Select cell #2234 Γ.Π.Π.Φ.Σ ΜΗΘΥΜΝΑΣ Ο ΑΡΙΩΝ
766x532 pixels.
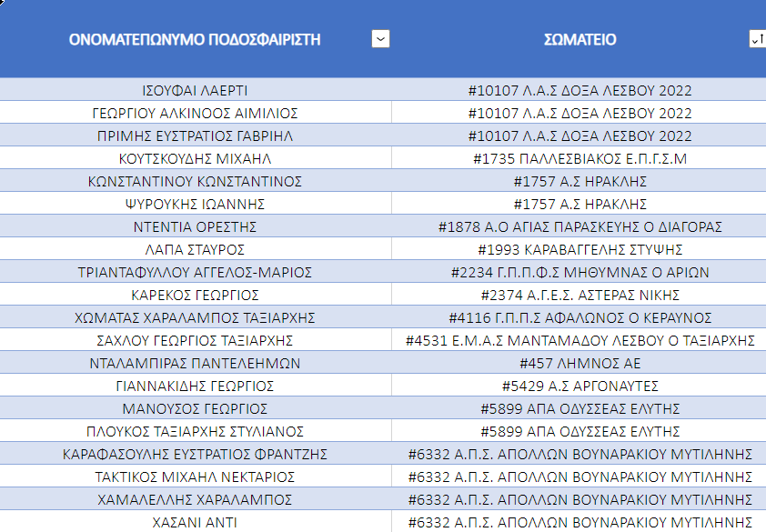(579, 271)
